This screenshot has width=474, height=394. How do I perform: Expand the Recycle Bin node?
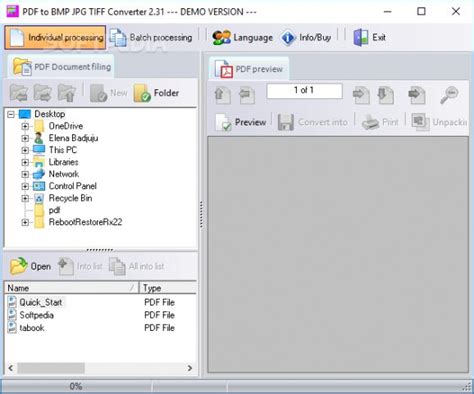(x=25, y=198)
